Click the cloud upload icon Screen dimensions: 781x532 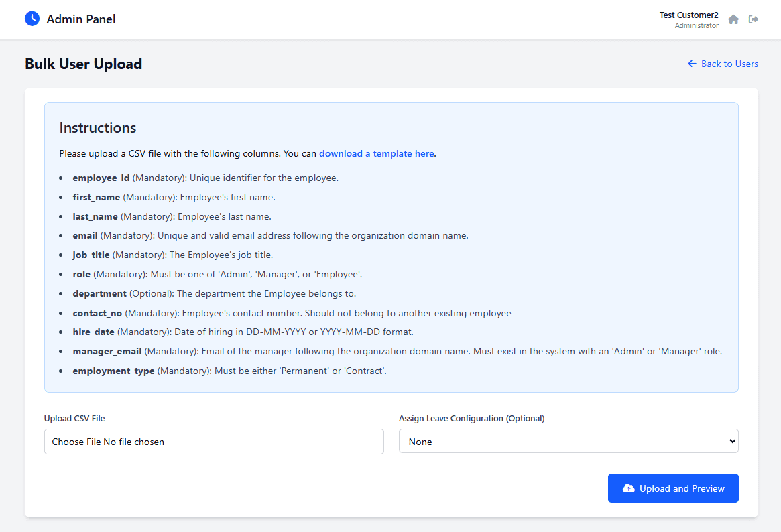click(x=628, y=488)
